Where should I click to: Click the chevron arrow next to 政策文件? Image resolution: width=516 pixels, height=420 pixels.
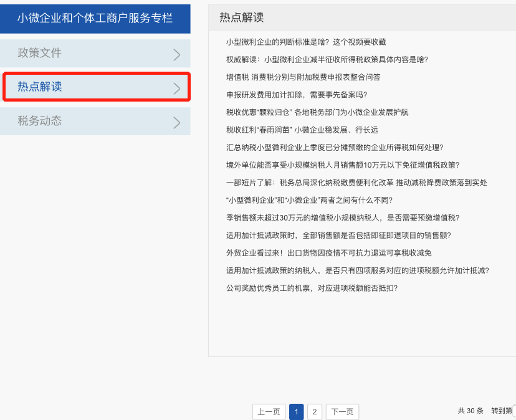(177, 55)
